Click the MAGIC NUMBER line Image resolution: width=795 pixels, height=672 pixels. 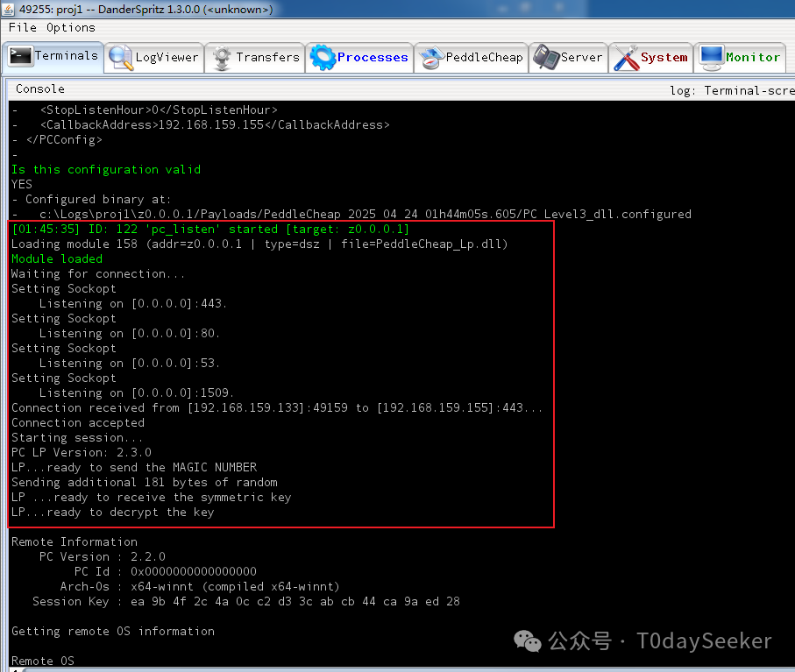(x=134, y=467)
